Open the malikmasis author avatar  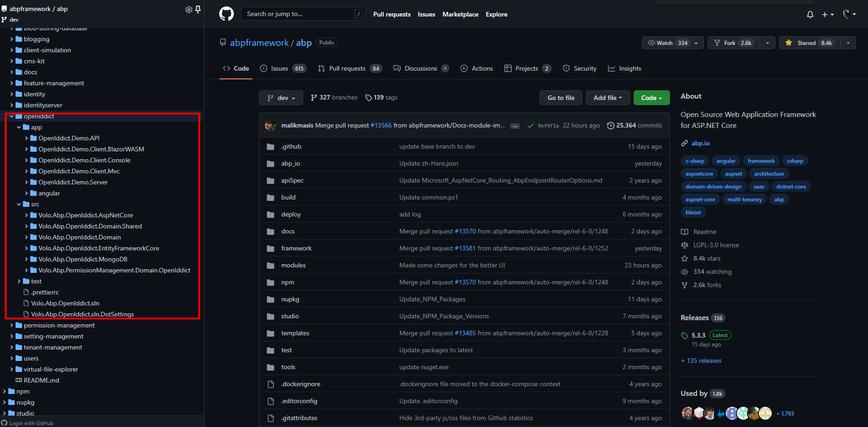click(271, 125)
